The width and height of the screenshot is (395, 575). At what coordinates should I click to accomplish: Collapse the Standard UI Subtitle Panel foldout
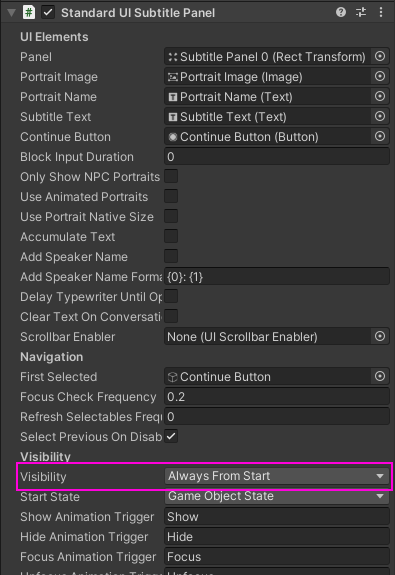pyautogui.click(x=11, y=13)
